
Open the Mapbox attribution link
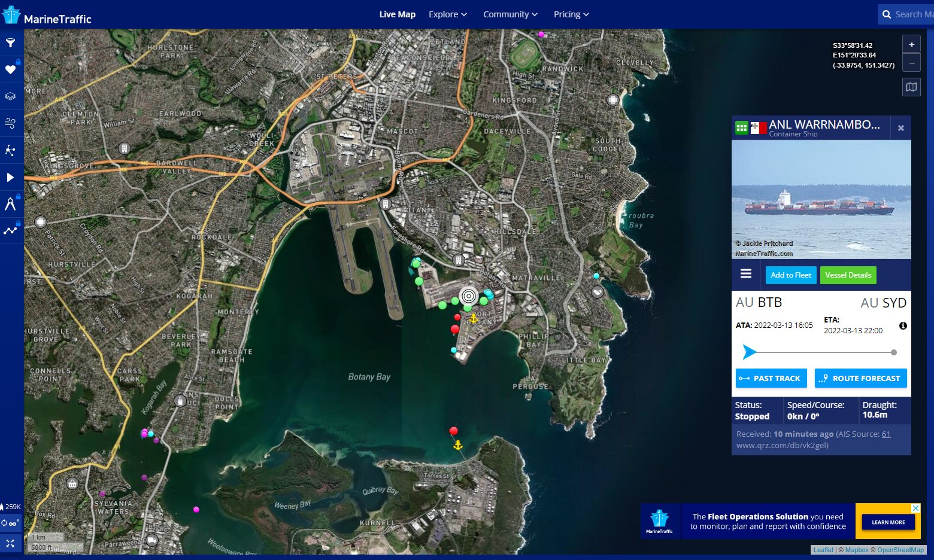pos(857,550)
